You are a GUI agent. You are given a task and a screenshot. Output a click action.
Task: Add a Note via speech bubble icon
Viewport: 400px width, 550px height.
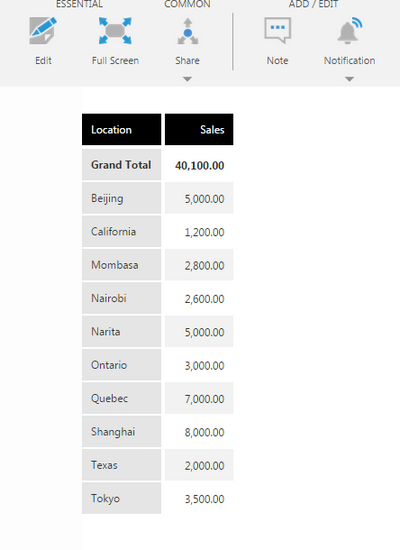point(278,31)
